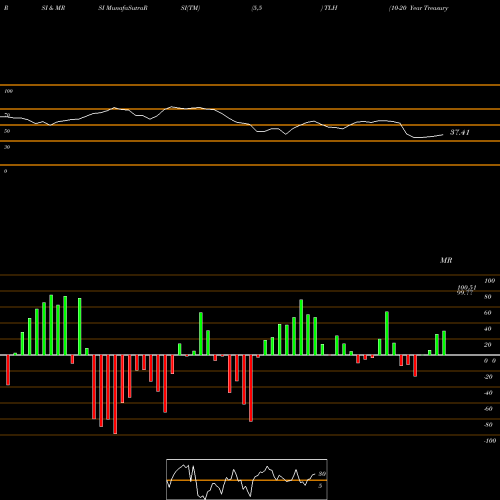Click the 20 label on MR axis
Viewport: 500px width, 500px height.
(488, 345)
